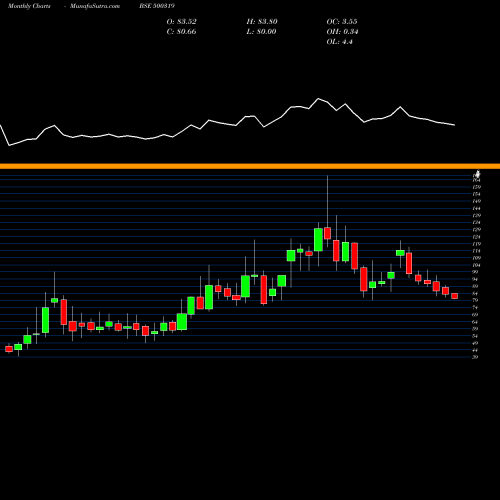Click the 159 price axis label

[x=477, y=187]
